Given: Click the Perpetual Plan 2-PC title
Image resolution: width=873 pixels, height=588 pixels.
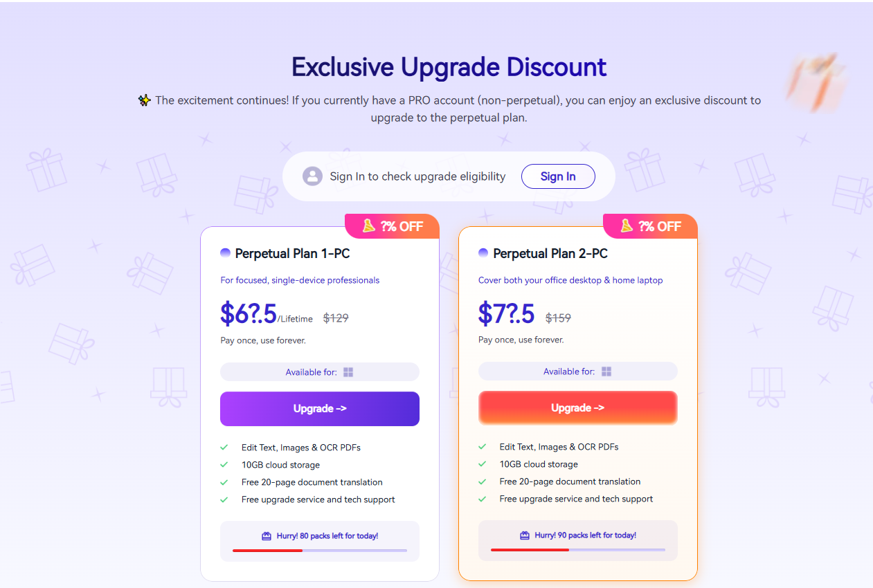Looking at the screenshot, I should pyautogui.click(x=550, y=254).
